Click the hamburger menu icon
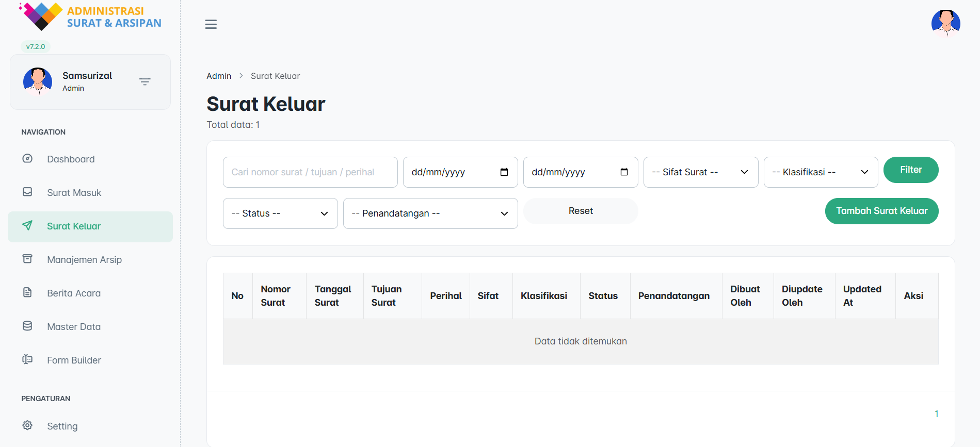 211,24
